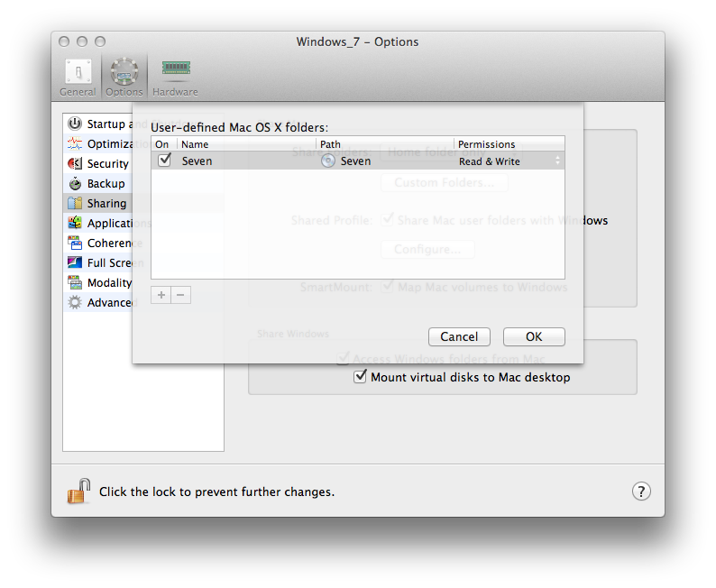
Task: Change Read & Write permissions dropdown
Action: point(509,161)
